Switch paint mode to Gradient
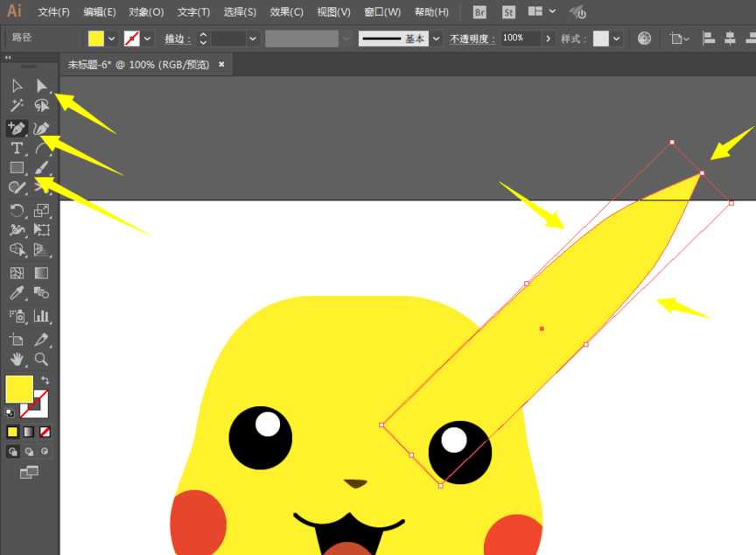 click(29, 432)
